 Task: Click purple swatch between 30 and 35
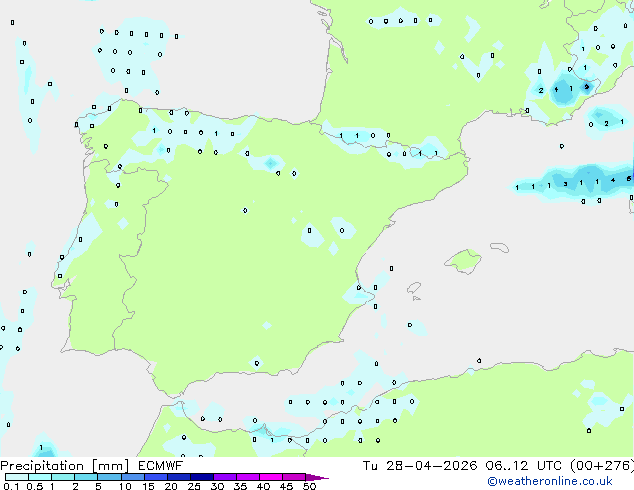(225, 477)
